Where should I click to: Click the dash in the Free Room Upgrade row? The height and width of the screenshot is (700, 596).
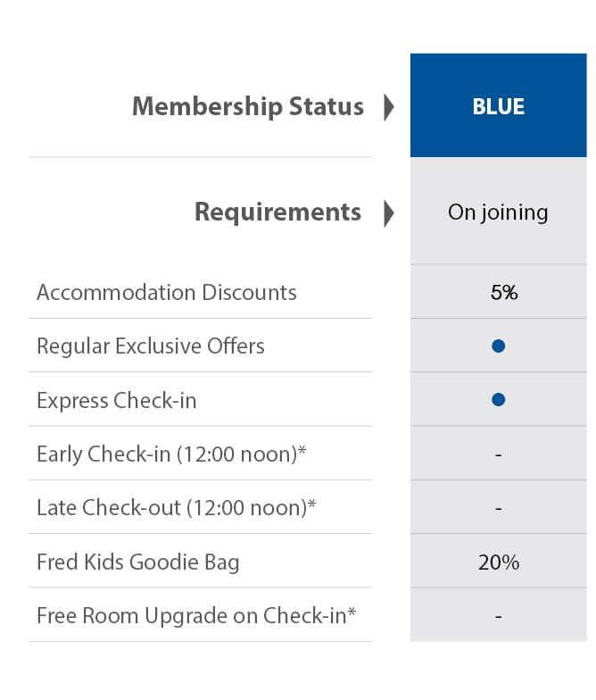498,617
